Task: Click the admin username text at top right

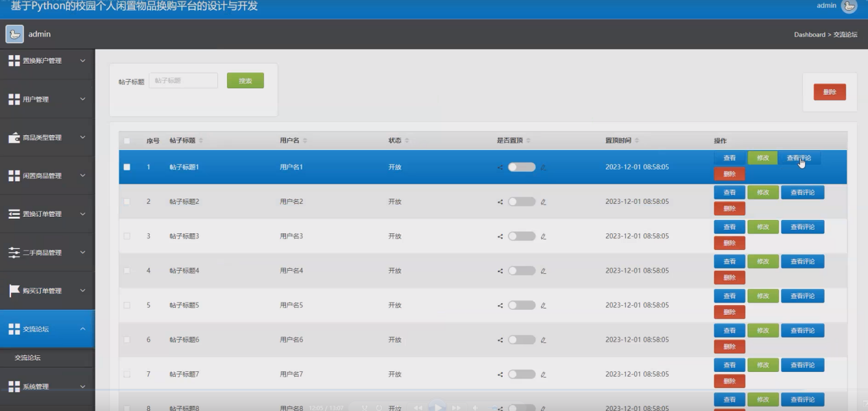Action: 826,6
